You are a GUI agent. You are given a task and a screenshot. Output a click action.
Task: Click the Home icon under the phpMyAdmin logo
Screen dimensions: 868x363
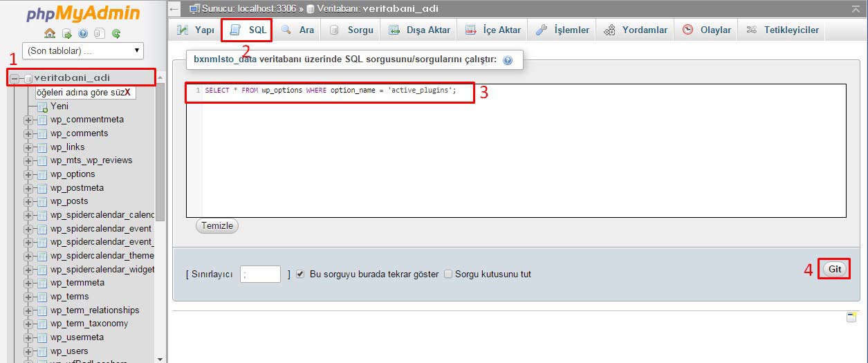(x=49, y=33)
